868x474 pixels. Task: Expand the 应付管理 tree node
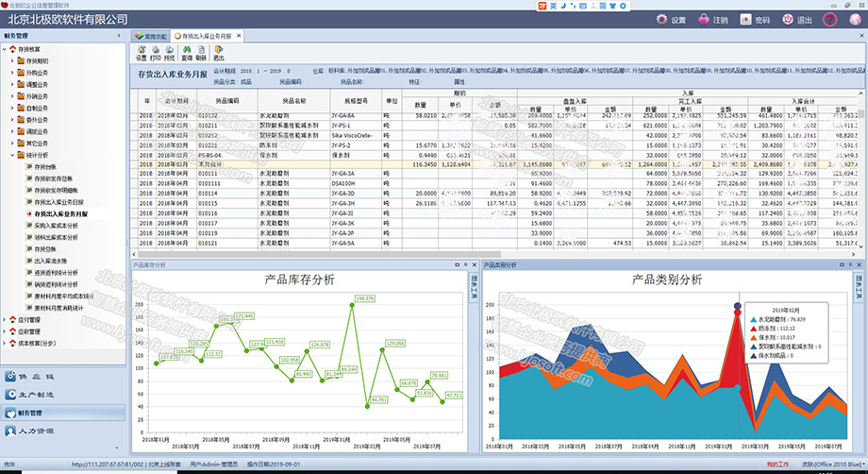pos(5,319)
